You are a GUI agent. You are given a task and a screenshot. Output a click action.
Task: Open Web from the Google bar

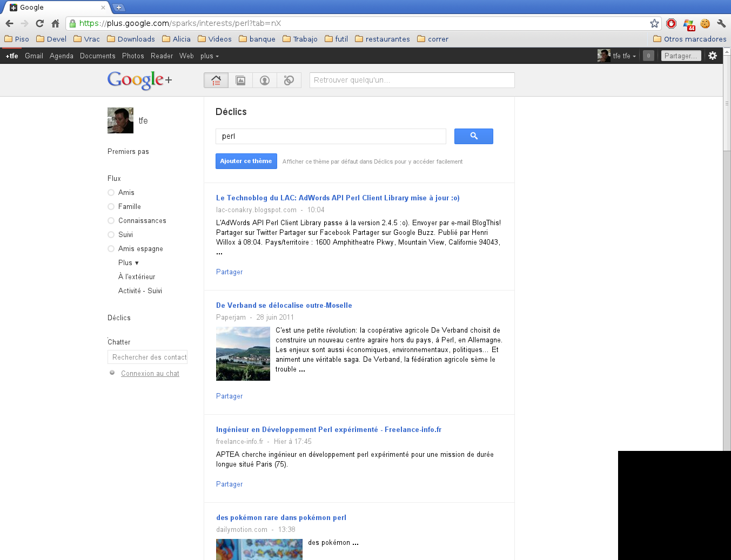point(186,56)
